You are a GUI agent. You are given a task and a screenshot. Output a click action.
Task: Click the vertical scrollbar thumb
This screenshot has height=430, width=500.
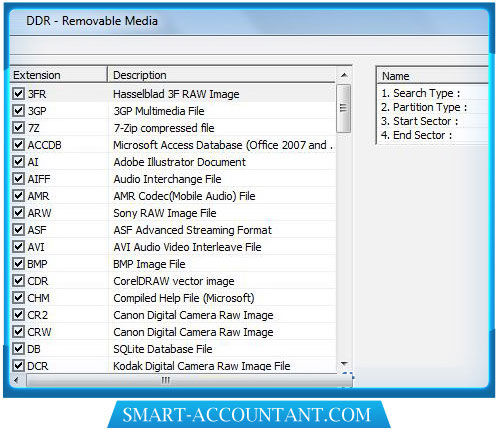point(344,108)
